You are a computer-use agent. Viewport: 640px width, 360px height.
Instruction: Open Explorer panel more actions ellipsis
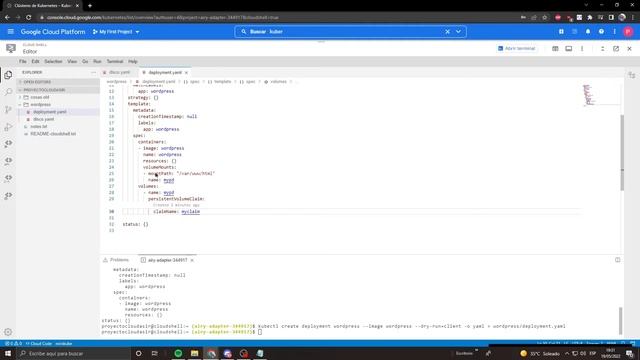(x=93, y=72)
